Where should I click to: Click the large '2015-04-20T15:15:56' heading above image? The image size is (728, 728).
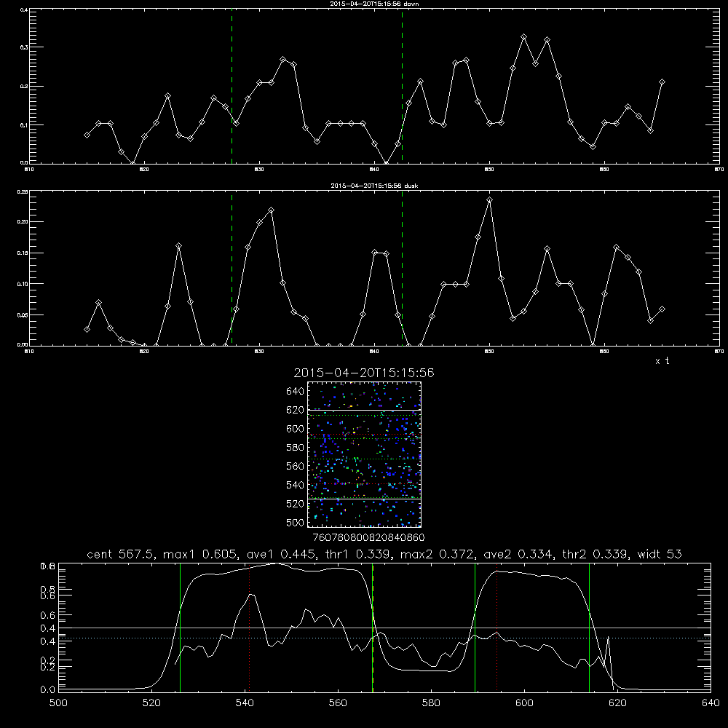[364, 373]
